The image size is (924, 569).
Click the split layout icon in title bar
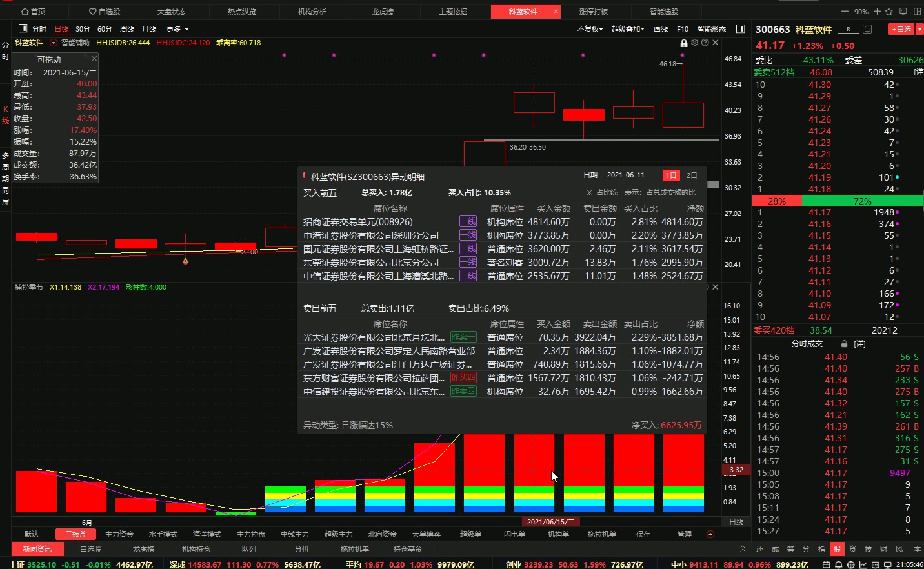coord(917,12)
